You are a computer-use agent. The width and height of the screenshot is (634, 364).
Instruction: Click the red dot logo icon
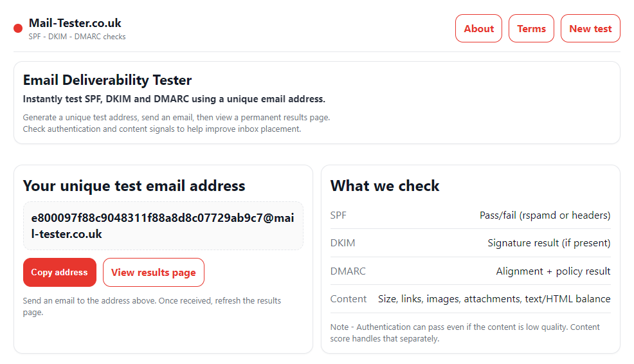click(18, 28)
